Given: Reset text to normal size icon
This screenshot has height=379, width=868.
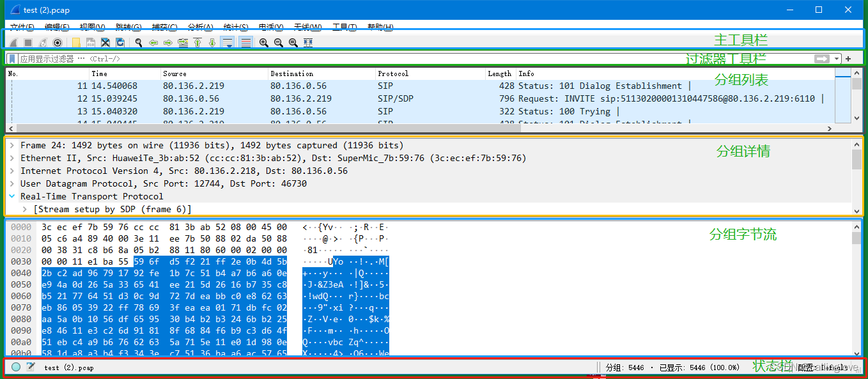Looking at the screenshot, I should tap(293, 43).
